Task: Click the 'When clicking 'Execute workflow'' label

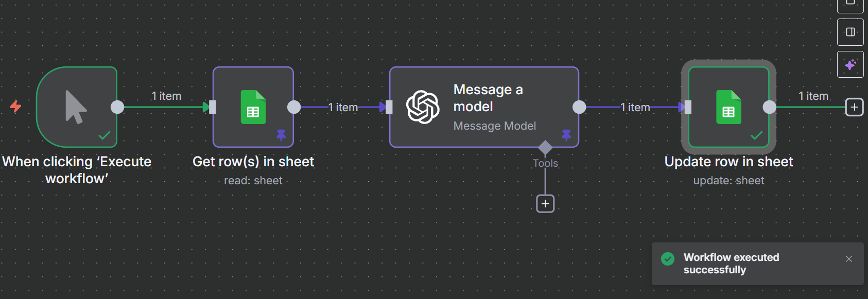Action: (x=77, y=170)
